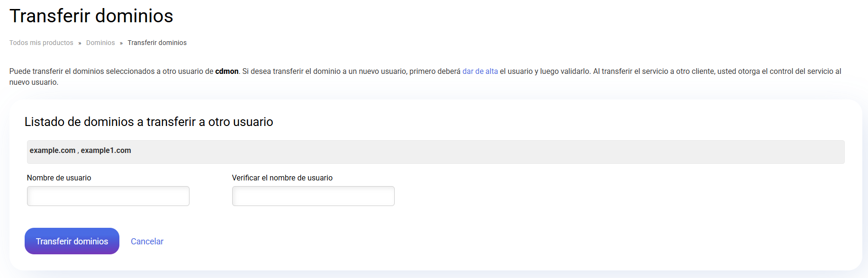The width and height of the screenshot is (868, 278).
Task: Click the Transferir dominios page title
Action: (91, 16)
